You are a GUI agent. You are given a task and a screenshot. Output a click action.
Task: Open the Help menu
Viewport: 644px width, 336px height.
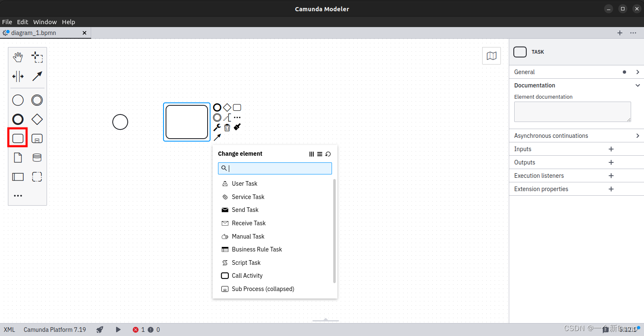(69, 22)
